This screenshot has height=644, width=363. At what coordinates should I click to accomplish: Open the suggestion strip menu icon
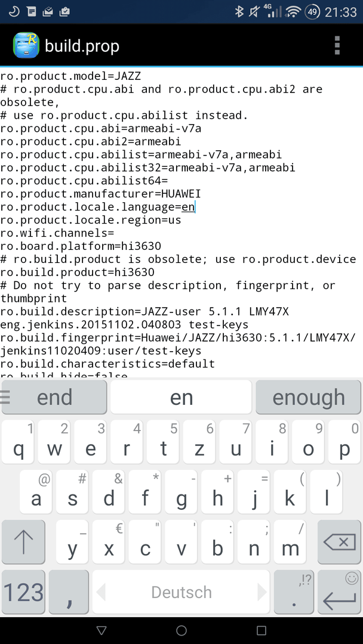coord(5,397)
